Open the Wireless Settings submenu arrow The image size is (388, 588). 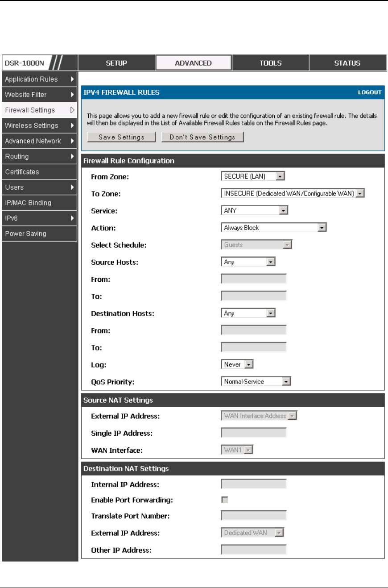72,125
